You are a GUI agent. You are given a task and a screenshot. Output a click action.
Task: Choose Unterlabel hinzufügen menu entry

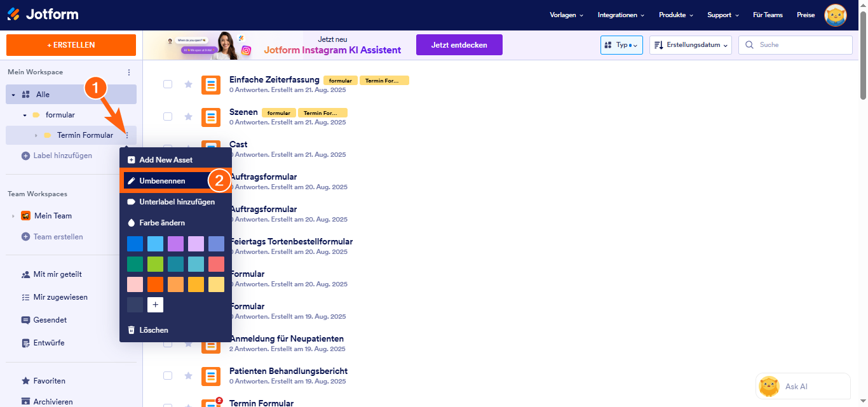pyautogui.click(x=175, y=202)
